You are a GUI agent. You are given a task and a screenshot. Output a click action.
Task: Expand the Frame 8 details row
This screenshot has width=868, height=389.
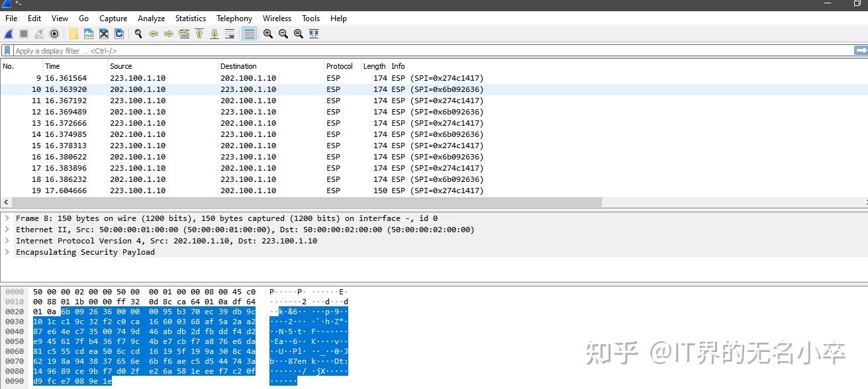pyautogui.click(x=7, y=218)
